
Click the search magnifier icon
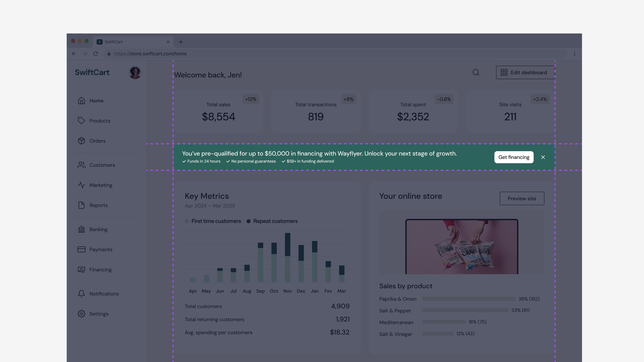[476, 72]
